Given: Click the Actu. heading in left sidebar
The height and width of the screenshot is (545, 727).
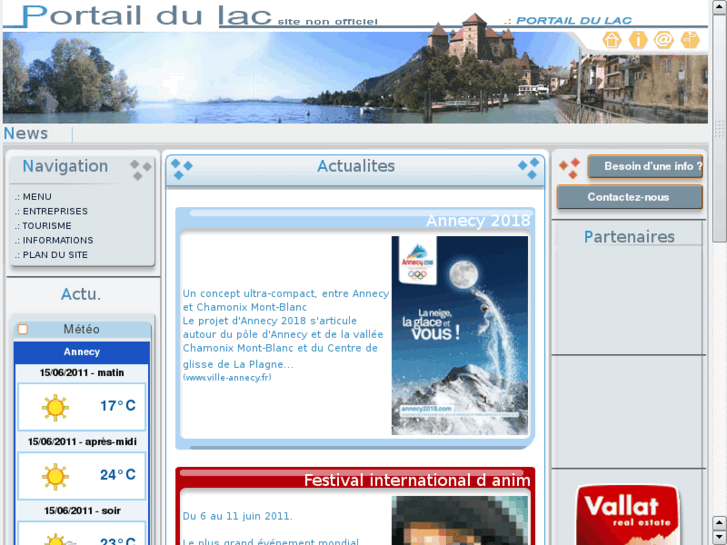Looking at the screenshot, I should (81, 294).
